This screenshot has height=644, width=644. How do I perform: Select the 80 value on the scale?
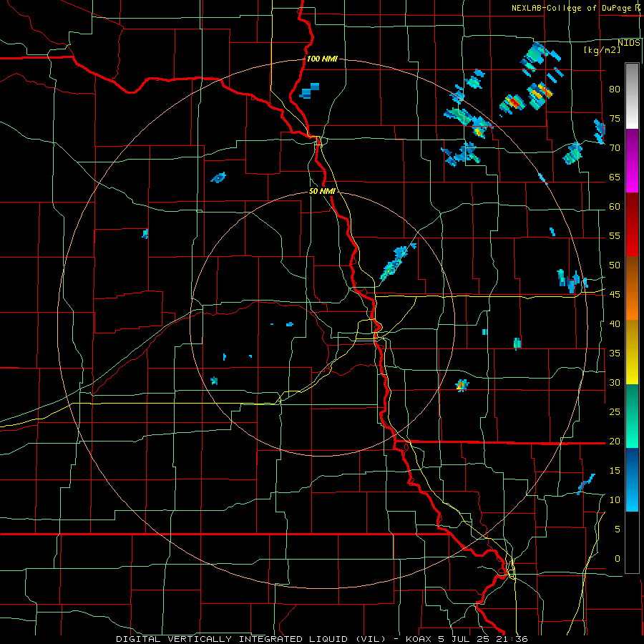(615, 89)
